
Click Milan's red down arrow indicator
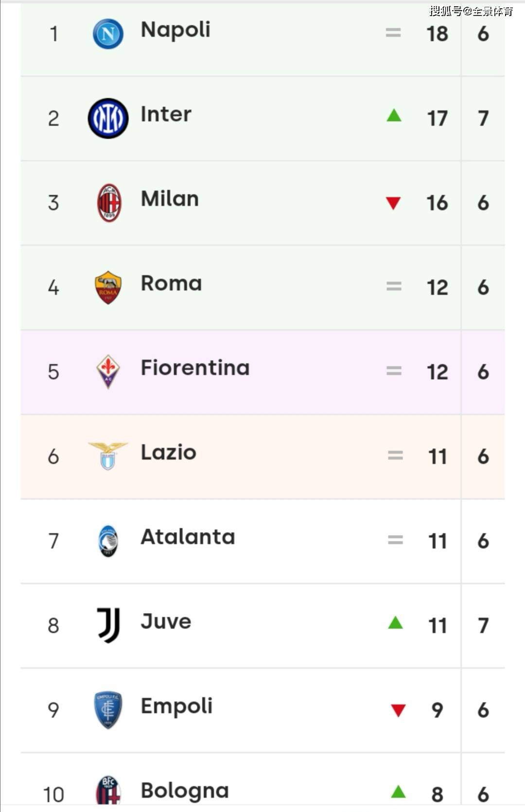393,203
